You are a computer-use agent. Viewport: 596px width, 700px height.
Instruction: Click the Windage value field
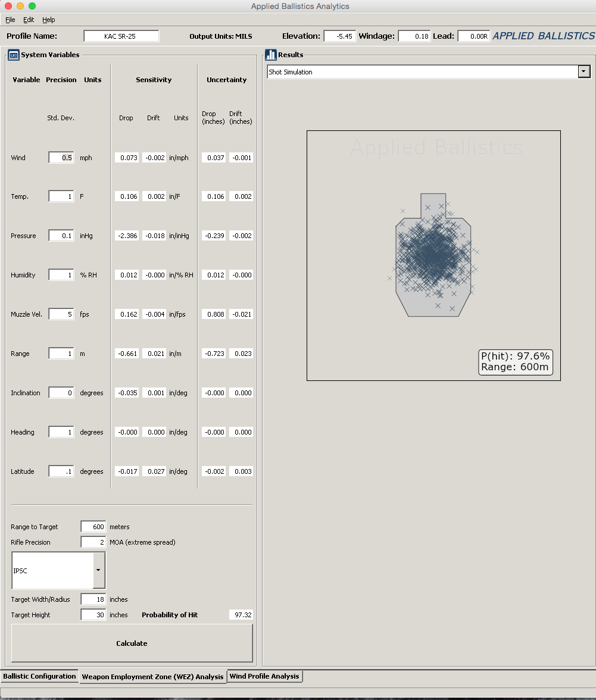point(414,36)
